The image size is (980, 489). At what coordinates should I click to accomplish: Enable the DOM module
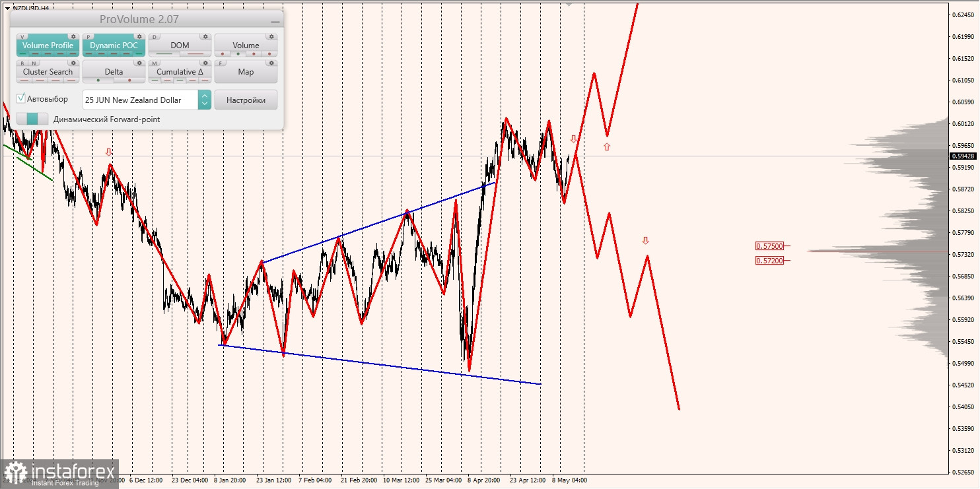(180, 46)
